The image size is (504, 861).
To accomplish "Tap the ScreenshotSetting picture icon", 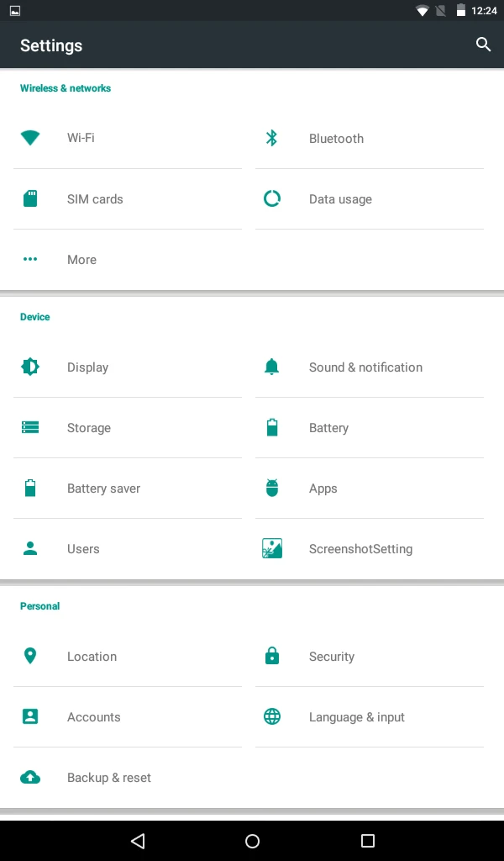I will click(x=272, y=548).
